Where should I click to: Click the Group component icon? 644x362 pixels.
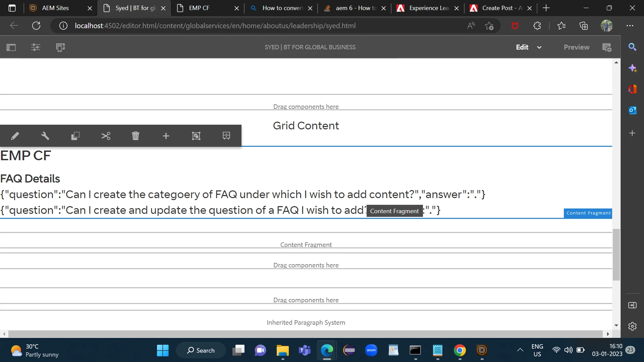[x=196, y=136]
